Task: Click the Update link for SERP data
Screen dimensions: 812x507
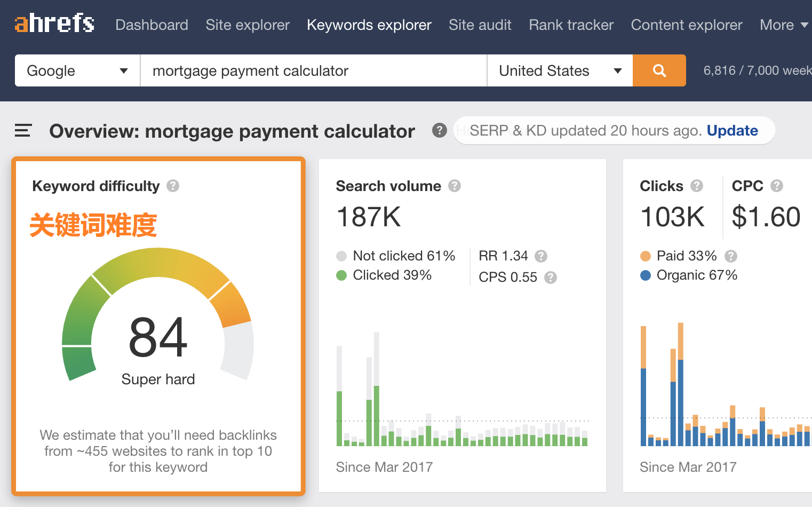Action: tap(732, 130)
